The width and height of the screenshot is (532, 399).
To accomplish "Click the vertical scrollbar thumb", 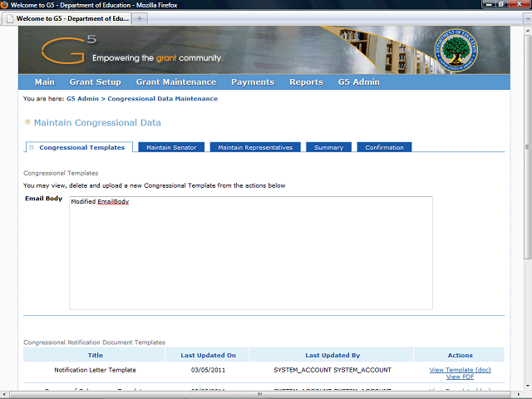I will (x=528, y=147).
